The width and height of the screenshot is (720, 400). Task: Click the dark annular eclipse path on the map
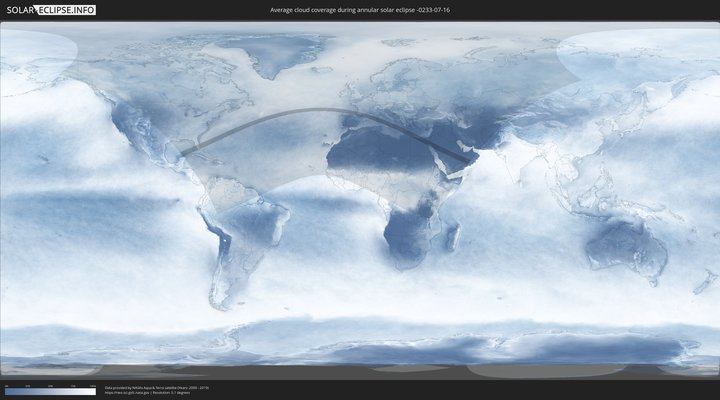(321, 110)
